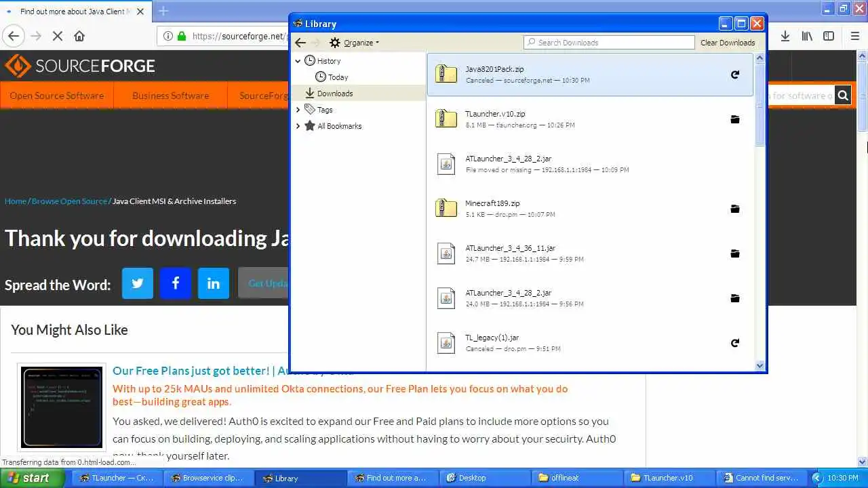Retry the TL_legacy(1).jar download
Screen dimensions: 868x488
(734, 343)
